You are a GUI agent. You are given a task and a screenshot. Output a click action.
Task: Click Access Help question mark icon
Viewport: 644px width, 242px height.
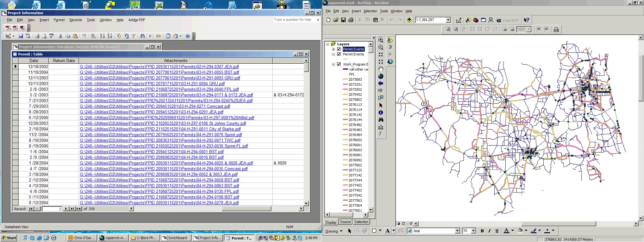point(188,36)
